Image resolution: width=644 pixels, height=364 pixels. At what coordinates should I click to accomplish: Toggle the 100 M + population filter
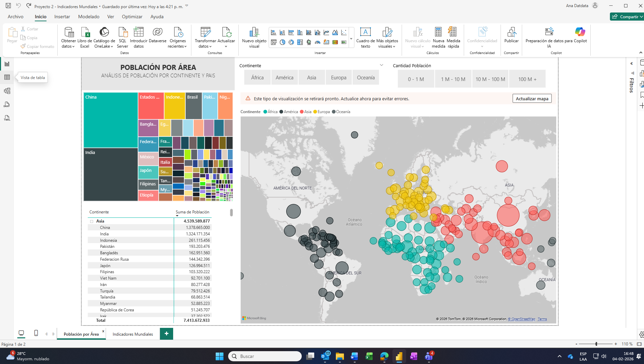[527, 79]
